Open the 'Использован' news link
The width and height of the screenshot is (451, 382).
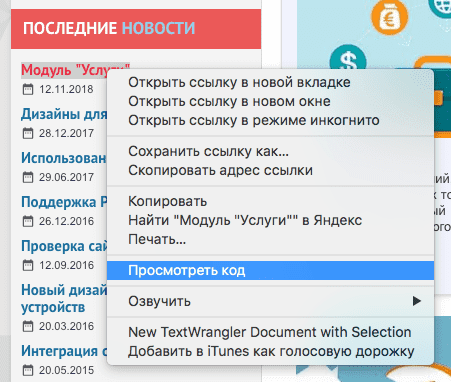[x=64, y=158]
